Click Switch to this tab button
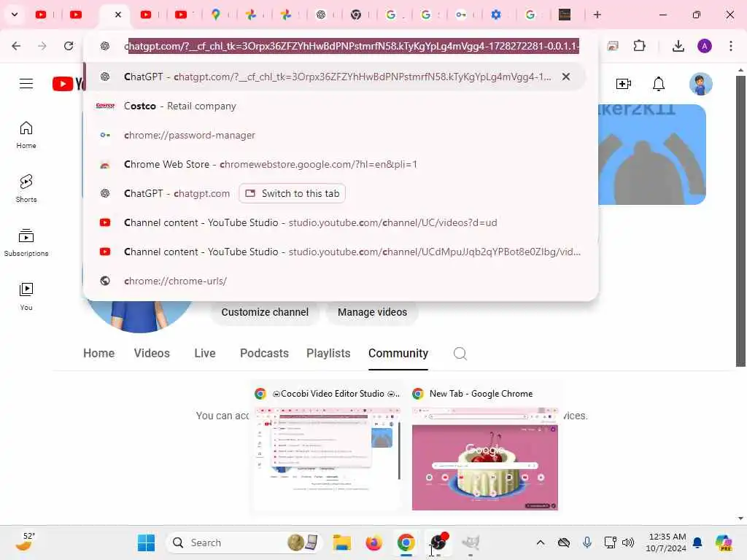Image resolution: width=747 pixels, height=560 pixels. pos(292,193)
